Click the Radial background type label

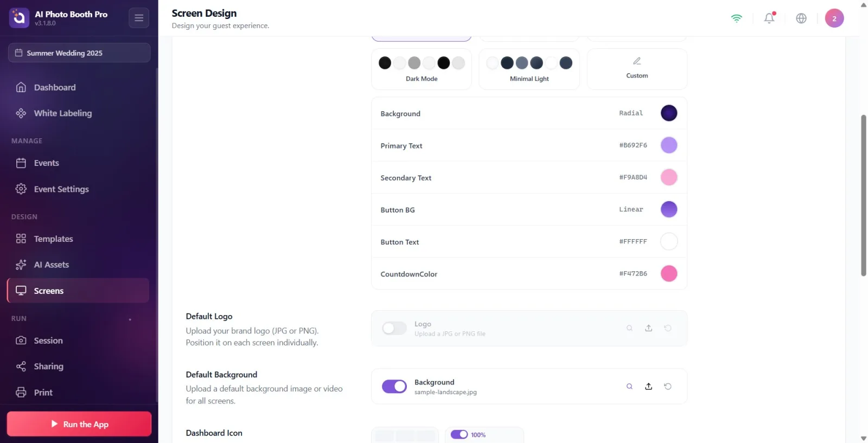pos(631,113)
